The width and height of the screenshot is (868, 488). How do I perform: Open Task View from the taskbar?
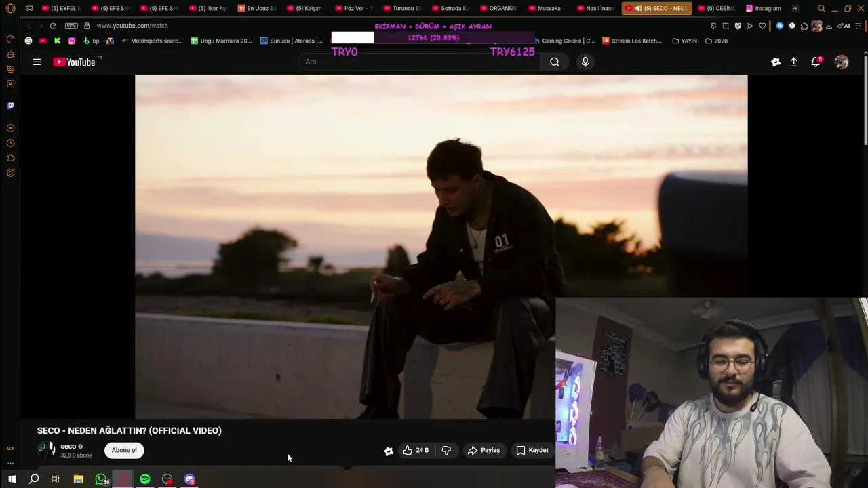pos(56,479)
